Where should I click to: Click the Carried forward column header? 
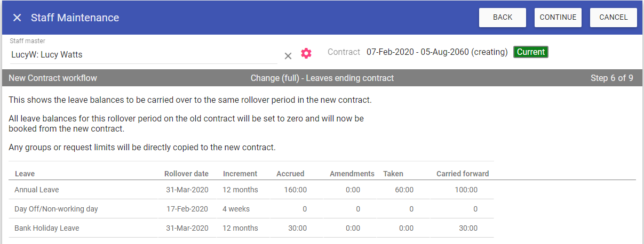tap(462, 174)
